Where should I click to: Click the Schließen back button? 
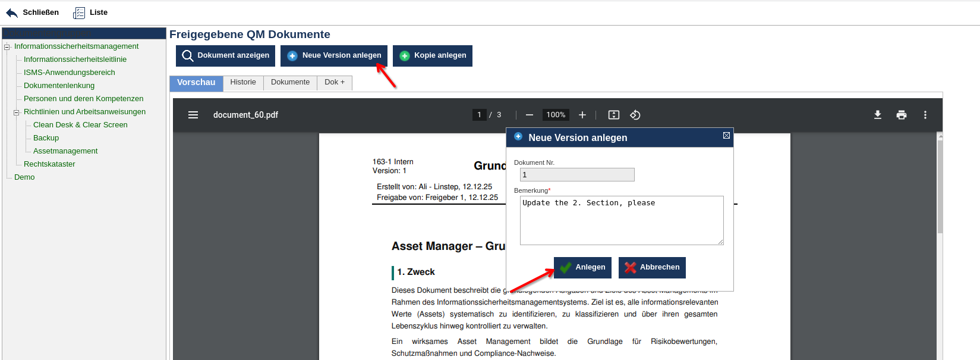[33, 12]
